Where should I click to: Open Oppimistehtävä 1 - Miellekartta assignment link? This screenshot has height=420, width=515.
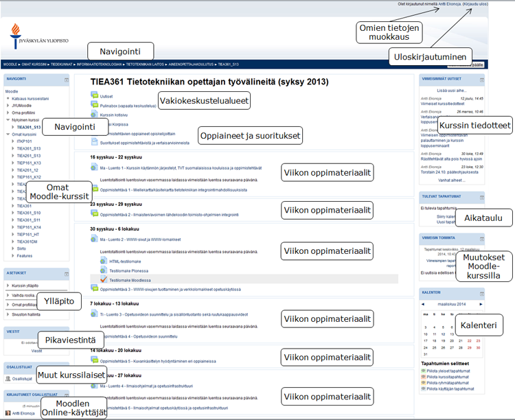174,190
